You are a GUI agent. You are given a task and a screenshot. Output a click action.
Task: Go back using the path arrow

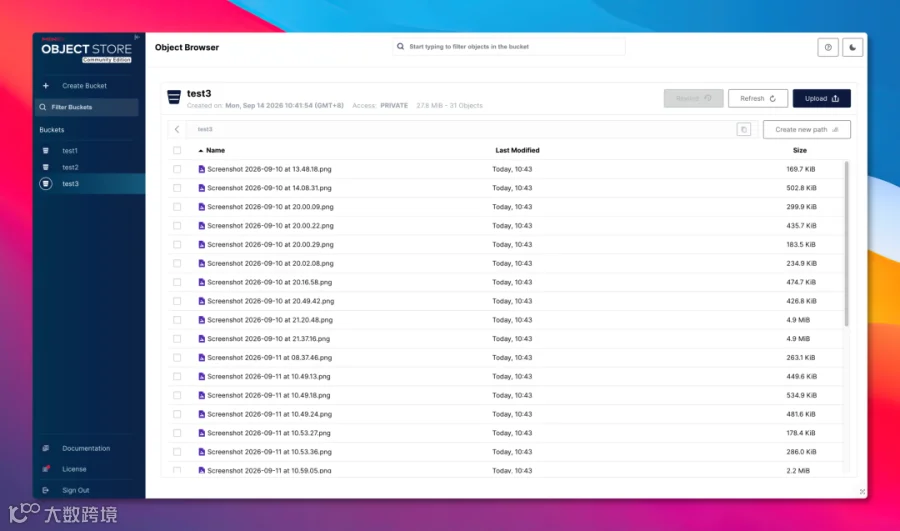click(x=177, y=129)
